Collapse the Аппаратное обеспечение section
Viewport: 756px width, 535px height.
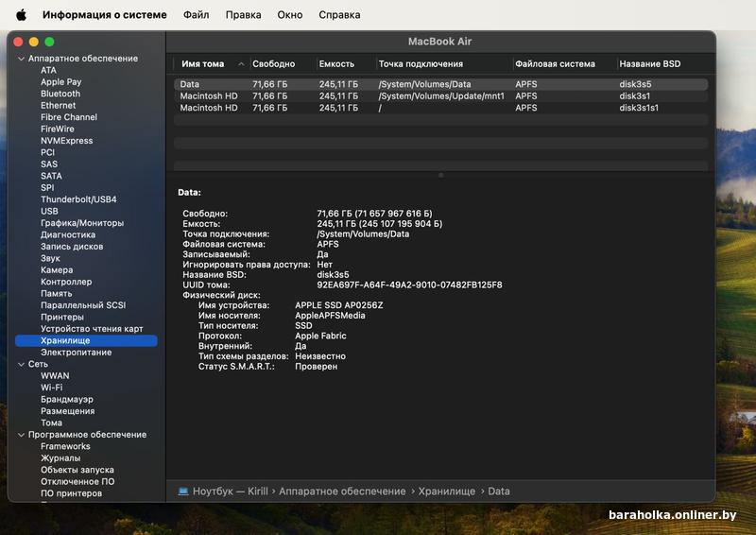click(x=20, y=59)
